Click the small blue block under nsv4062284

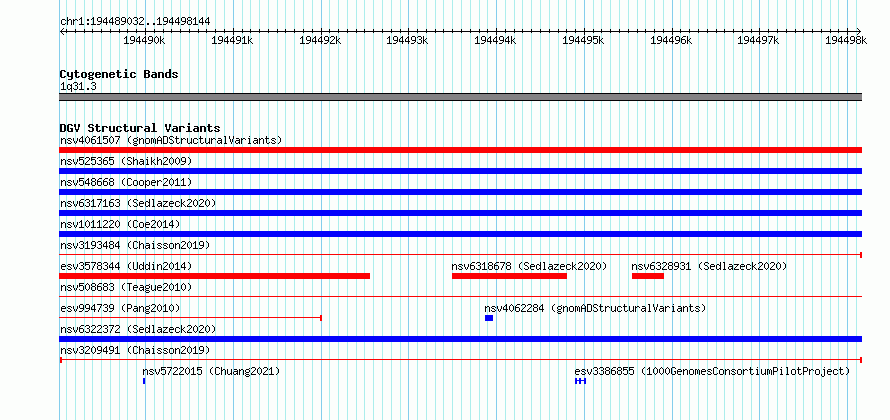(489, 318)
